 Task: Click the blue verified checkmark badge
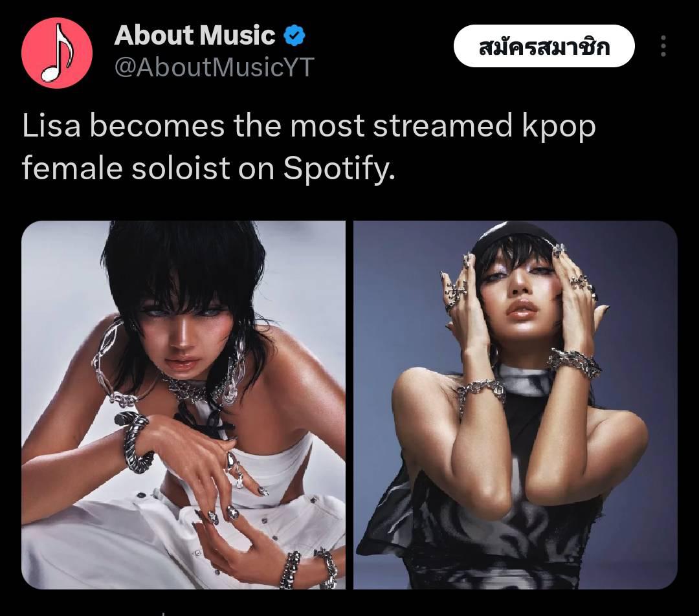(x=294, y=36)
